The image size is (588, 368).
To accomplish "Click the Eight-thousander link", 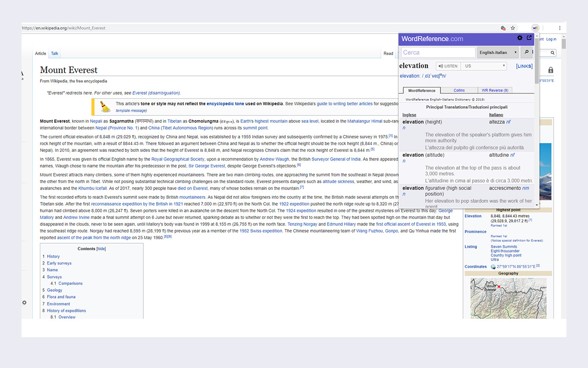I will (x=505, y=251).
